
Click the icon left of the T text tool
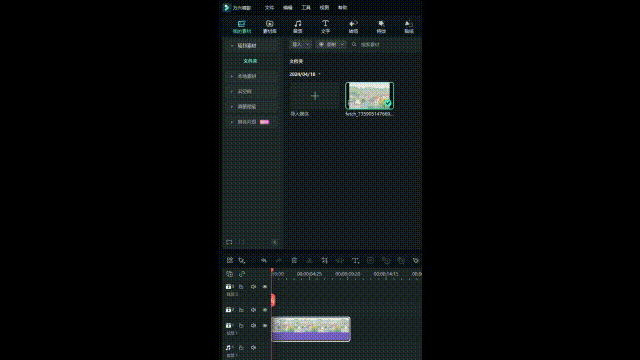click(340, 260)
